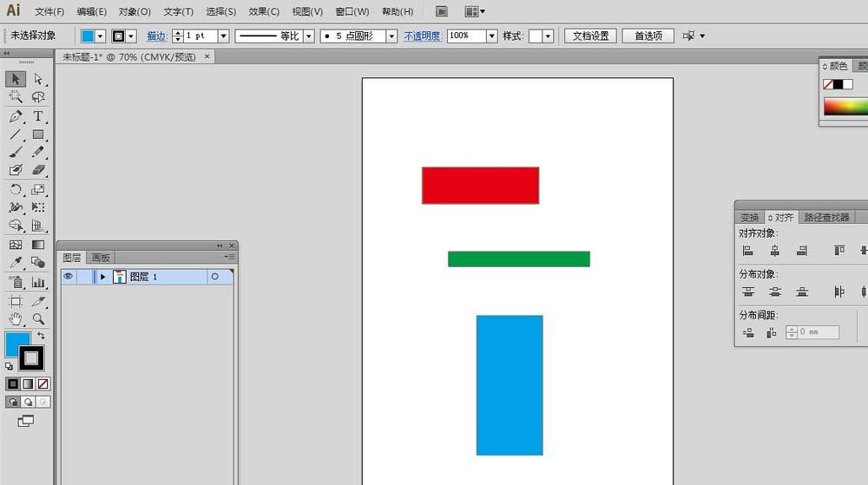
Task: Select the Free Transform tool
Action: click(38, 207)
